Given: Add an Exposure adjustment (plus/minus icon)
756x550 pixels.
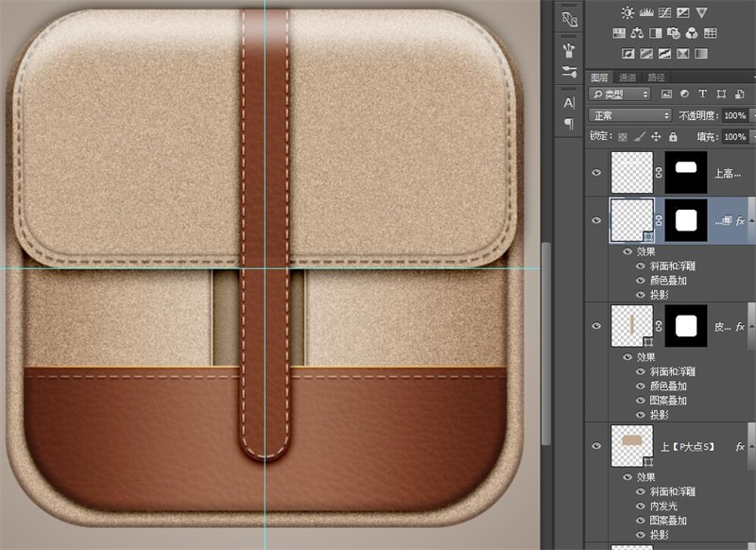Looking at the screenshot, I should point(682,13).
